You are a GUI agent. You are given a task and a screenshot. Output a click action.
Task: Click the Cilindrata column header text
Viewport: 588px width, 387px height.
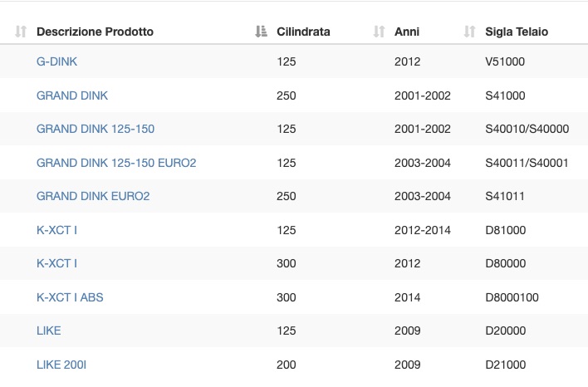303,32
